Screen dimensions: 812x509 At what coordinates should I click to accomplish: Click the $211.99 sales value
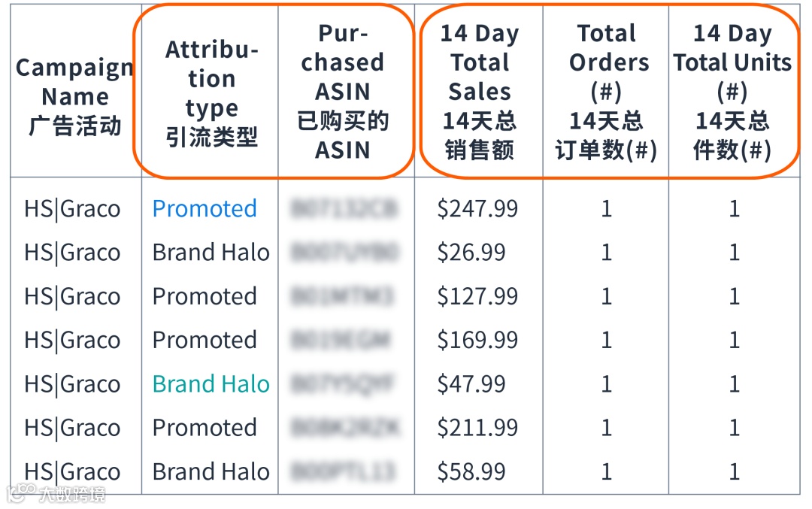tap(477, 428)
